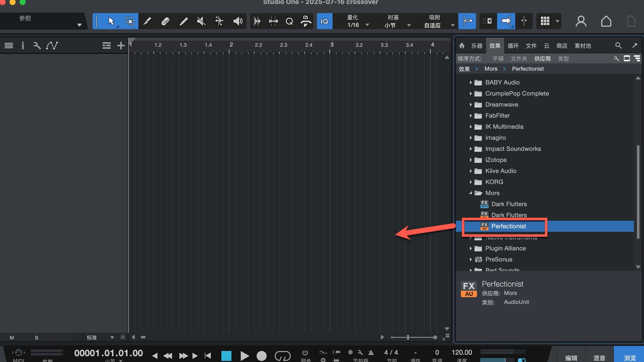Detach the browser panel arrow icon

[635, 46]
